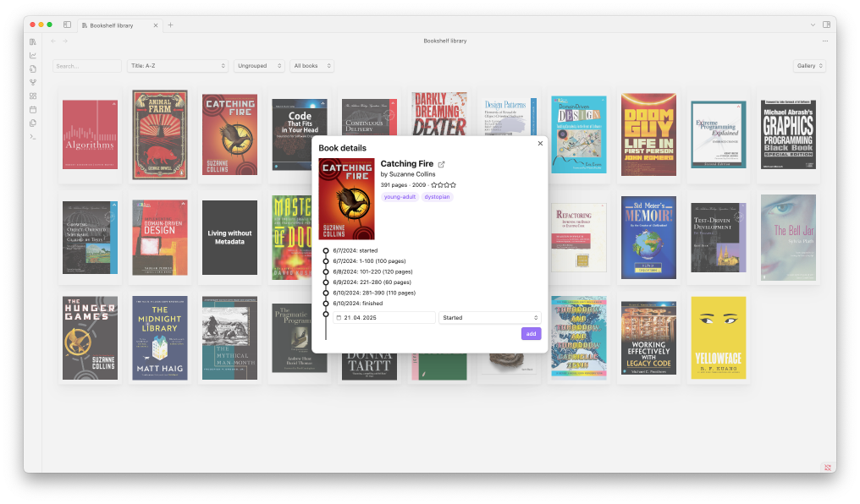Open the Refactoring book cover
860x504 pixels.
click(579, 238)
